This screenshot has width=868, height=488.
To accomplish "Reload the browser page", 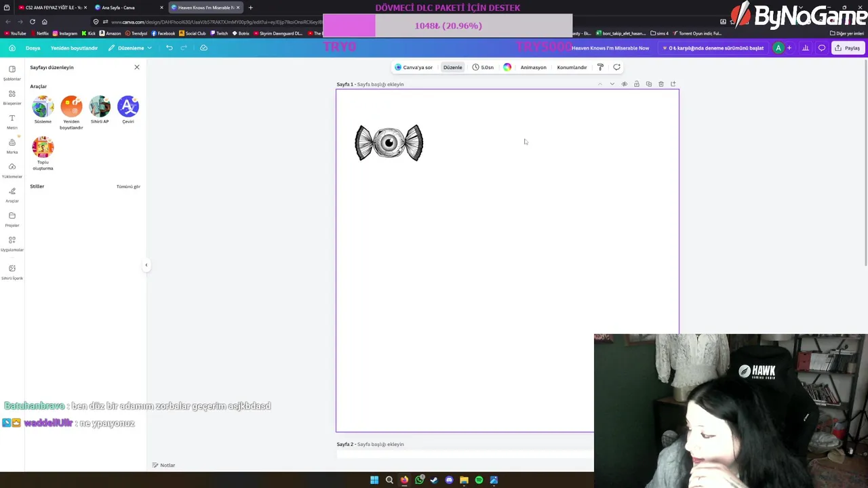I will click(x=32, y=22).
